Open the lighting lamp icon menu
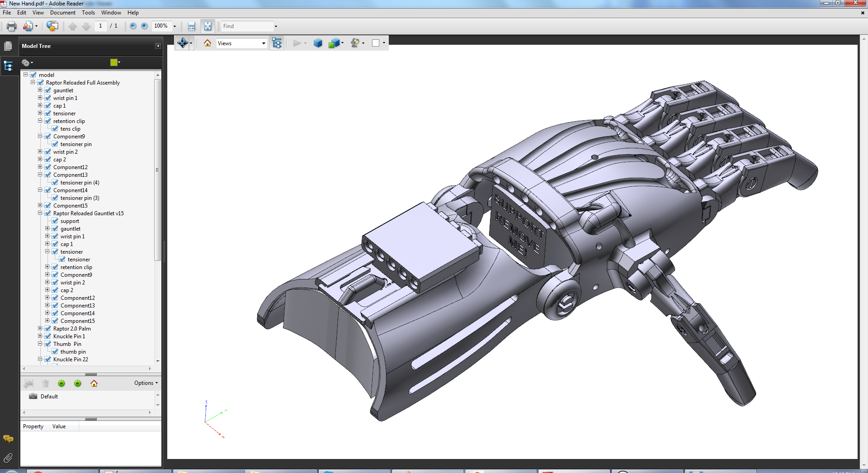Image resolution: width=868 pixels, height=473 pixels. (x=355, y=43)
